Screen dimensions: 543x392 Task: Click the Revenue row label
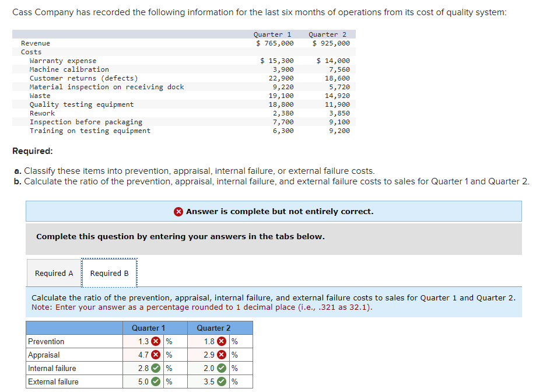coord(36,43)
